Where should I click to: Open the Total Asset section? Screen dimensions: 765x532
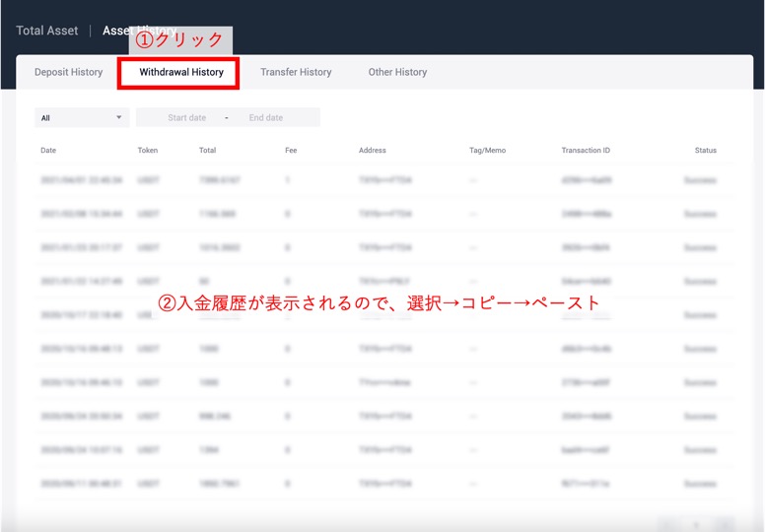point(47,31)
